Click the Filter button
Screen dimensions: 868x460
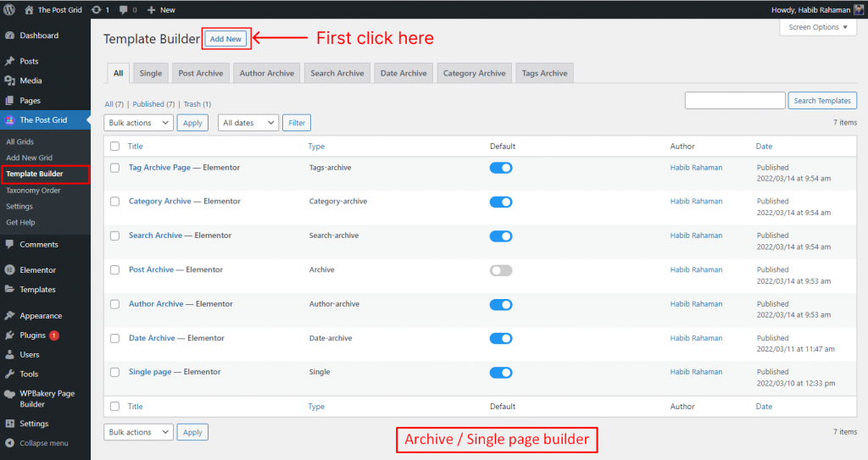click(297, 123)
